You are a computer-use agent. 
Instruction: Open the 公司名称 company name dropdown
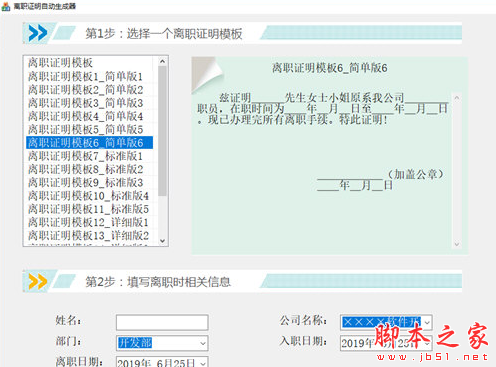(x=427, y=323)
